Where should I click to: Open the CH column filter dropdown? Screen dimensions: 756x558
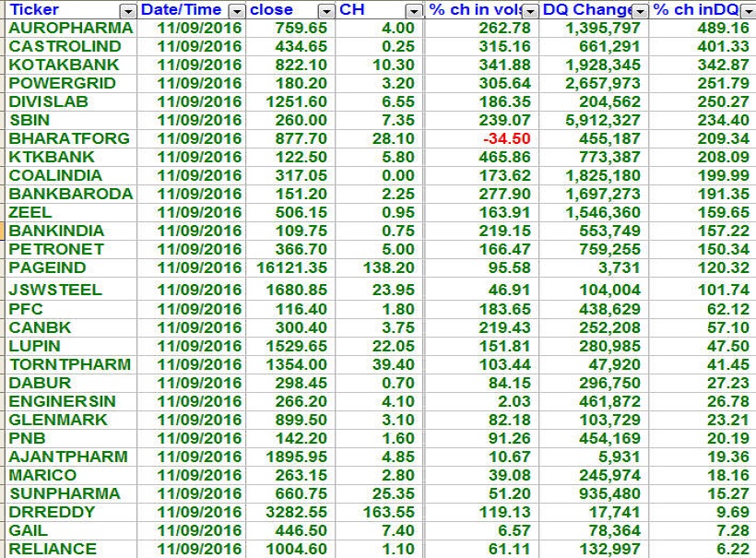pyautogui.click(x=414, y=10)
